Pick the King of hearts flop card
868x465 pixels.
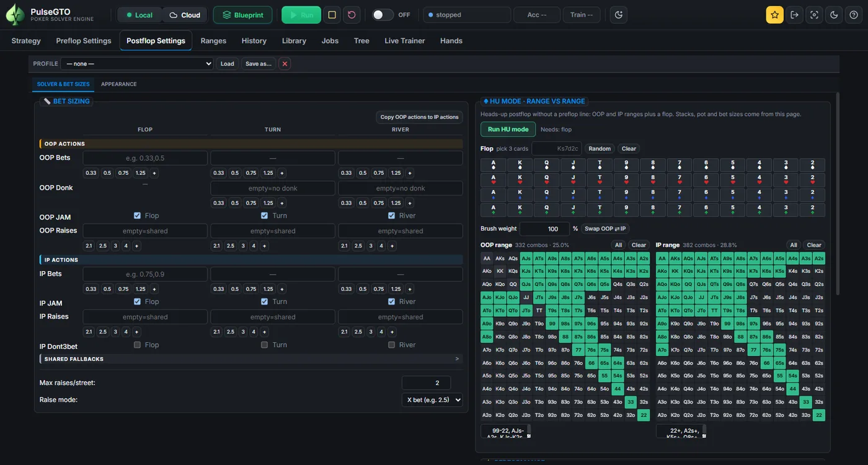(520, 180)
